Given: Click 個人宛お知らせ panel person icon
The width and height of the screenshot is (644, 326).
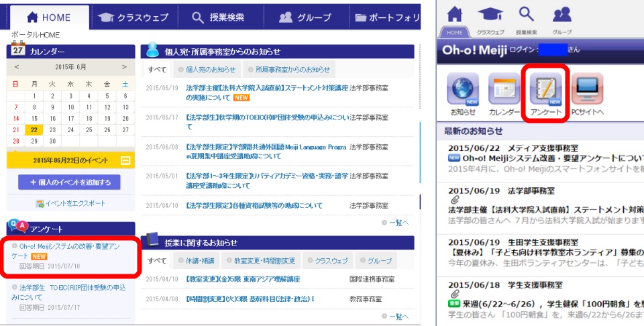Looking at the screenshot, I should click(152, 49).
